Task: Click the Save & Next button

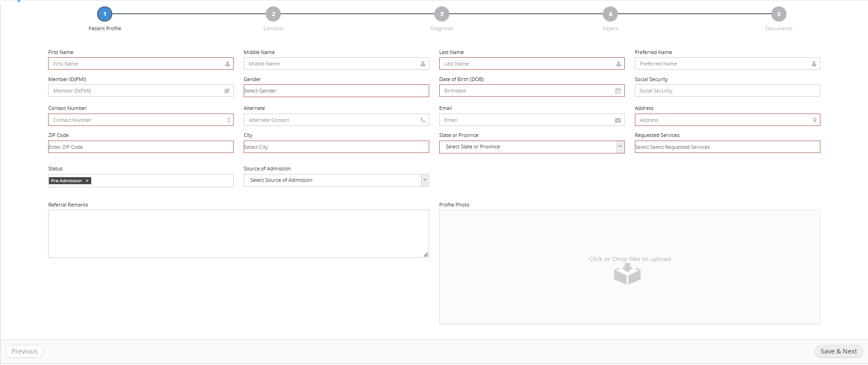Action: point(839,351)
